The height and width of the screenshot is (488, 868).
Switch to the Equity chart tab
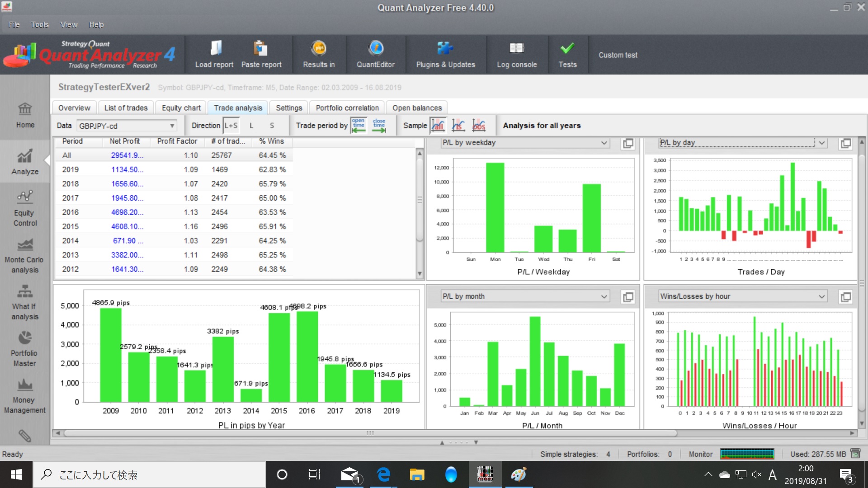181,108
